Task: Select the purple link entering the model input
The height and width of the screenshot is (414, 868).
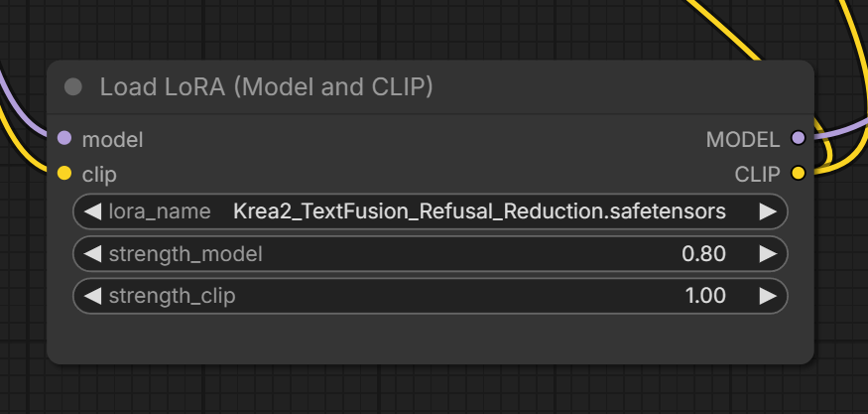Action: pyautogui.click(x=20, y=111)
